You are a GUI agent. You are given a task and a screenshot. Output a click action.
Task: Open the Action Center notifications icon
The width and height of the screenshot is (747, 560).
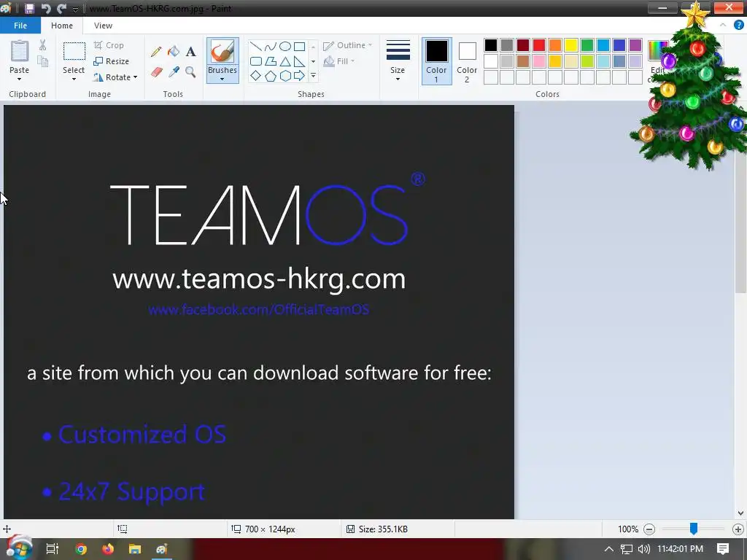723,548
